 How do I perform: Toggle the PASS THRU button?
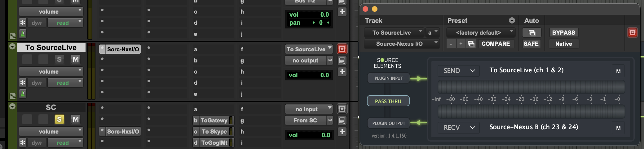point(388,101)
